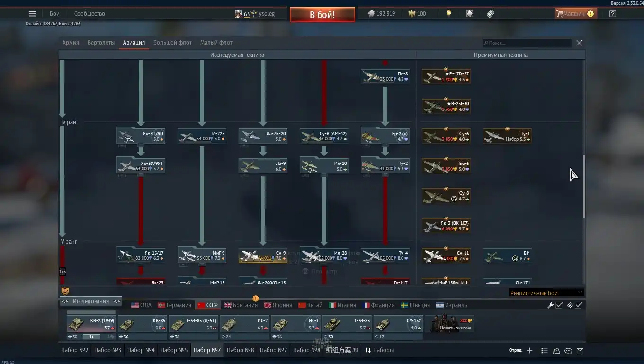644x364 pixels.
Task: Select the Швеция nation tab
Action: coord(415,305)
